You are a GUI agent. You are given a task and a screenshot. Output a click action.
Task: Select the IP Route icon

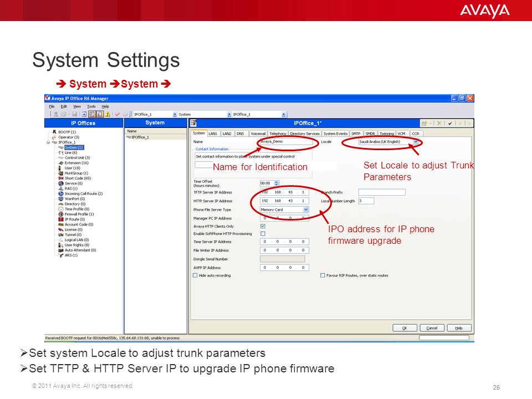tap(61, 219)
